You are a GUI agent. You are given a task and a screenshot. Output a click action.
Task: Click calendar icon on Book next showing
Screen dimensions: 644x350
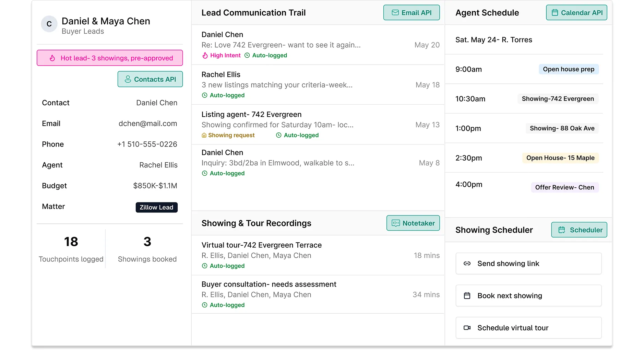point(467,296)
